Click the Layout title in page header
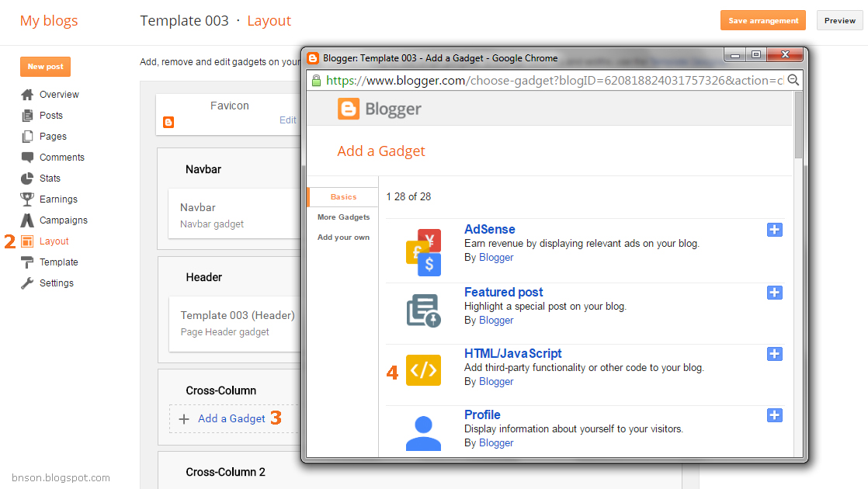This screenshot has height=489, width=868. click(269, 21)
